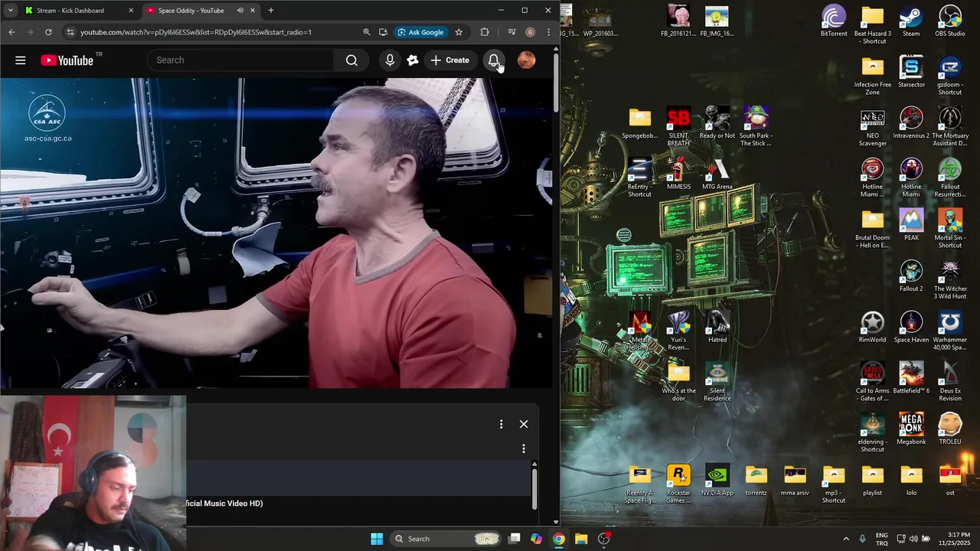Open the YouTube hamburger guide menu
The height and width of the screenshot is (551, 980).
click(x=21, y=60)
